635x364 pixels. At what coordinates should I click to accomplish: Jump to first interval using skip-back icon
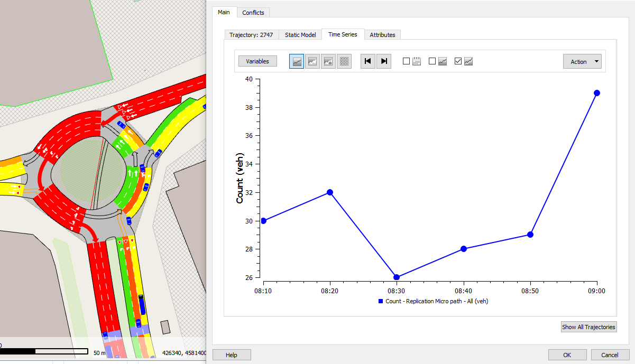point(368,61)
